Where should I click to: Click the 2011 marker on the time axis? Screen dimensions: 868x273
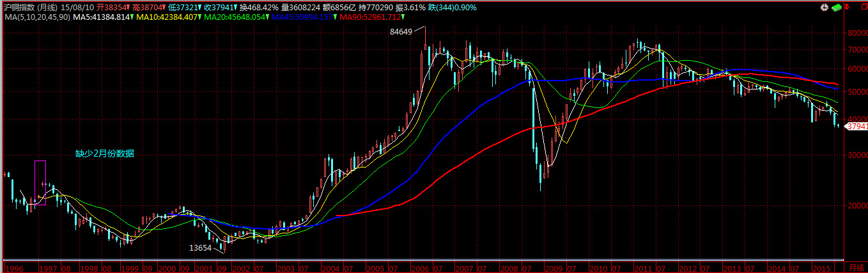pyautogui.click(x=644, y=268)
